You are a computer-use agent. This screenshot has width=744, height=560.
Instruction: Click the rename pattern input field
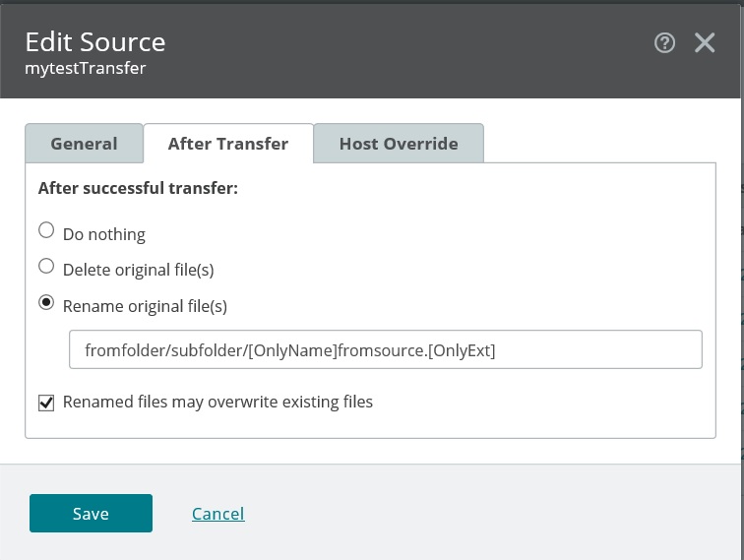[386, 349]
